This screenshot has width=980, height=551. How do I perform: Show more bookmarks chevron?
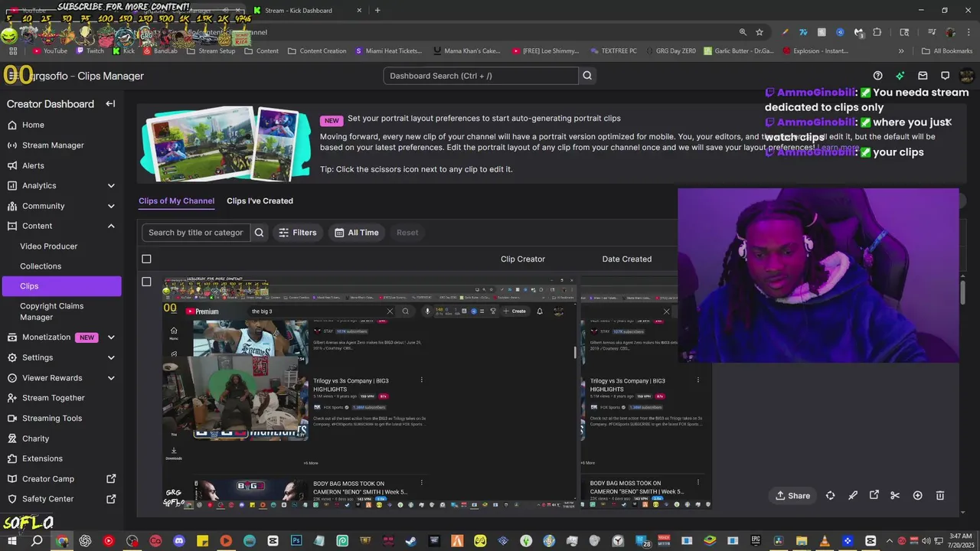(901, 51)
